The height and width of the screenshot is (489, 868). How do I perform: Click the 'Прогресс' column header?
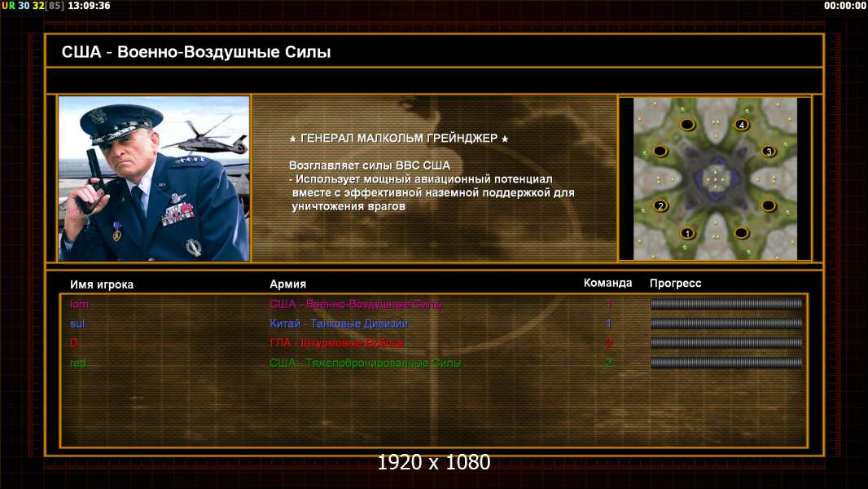675,284
